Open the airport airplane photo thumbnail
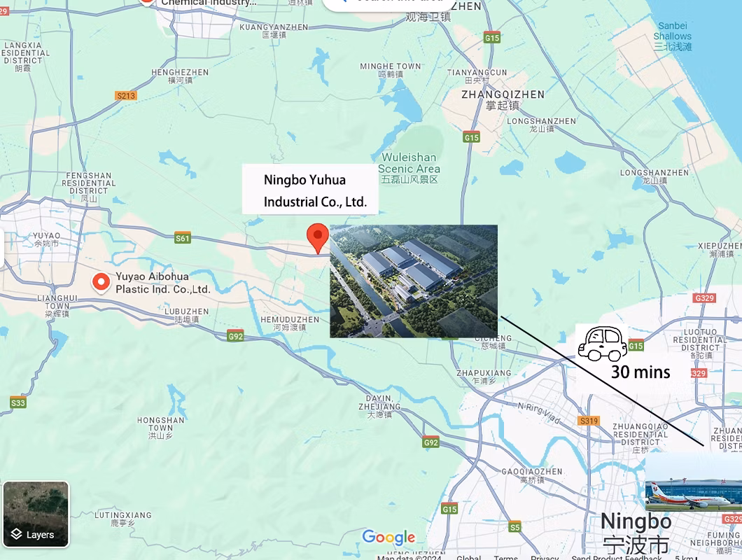Screen dimensions: 742x560 click(694, 482)
